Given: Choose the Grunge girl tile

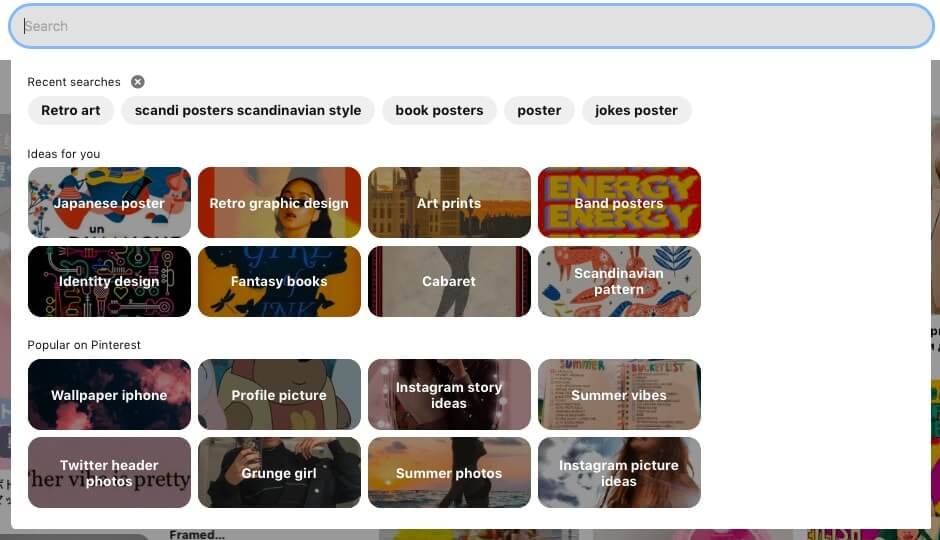Looking at the screenshot, I should [x=279, y=472].
